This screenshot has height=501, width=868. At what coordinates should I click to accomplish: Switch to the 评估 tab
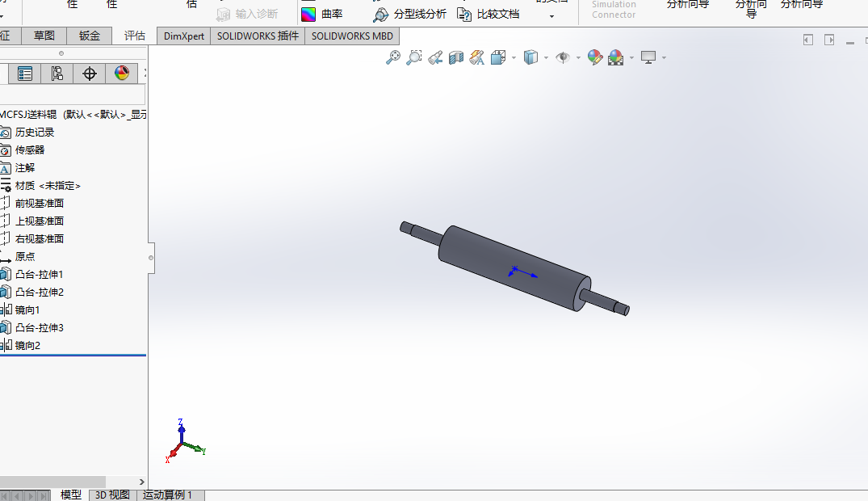[135, 36]
